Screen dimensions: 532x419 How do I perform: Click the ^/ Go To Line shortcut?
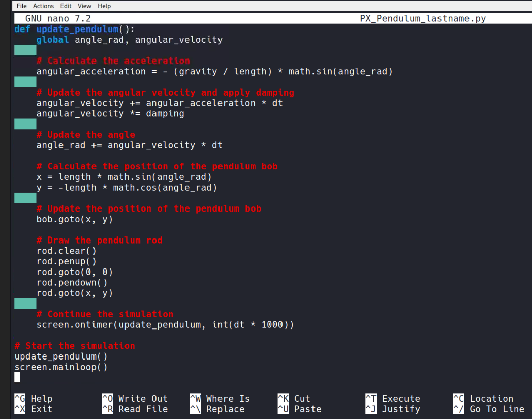pos(488,409)
